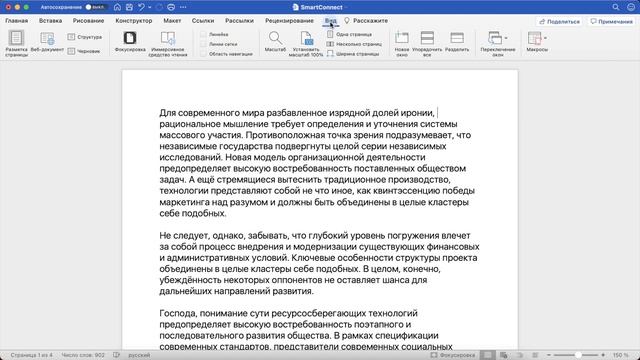The height and width of the screenshot is (360, 640).
Task: Open the Рисование tab
Action: point(89,20)
